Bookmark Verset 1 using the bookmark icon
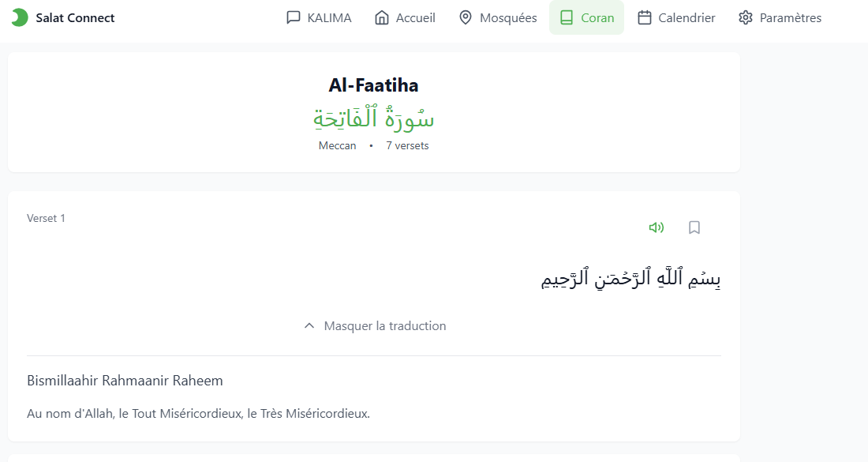 click(694, 227)
